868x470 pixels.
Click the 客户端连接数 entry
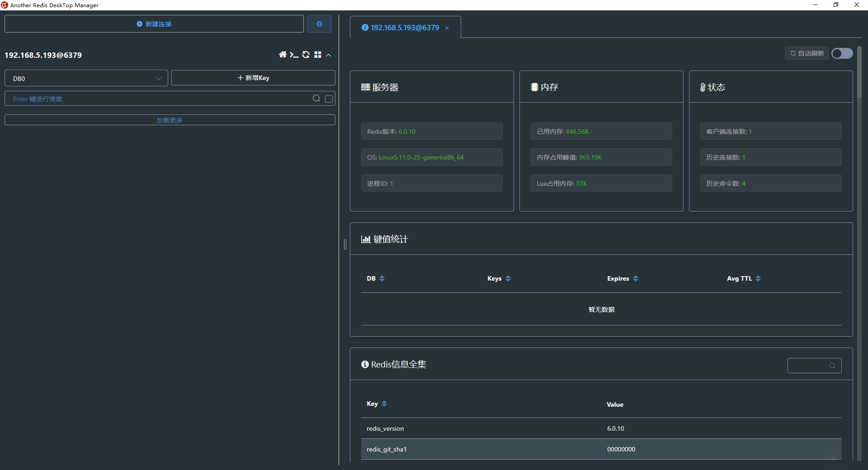point(771,132)
